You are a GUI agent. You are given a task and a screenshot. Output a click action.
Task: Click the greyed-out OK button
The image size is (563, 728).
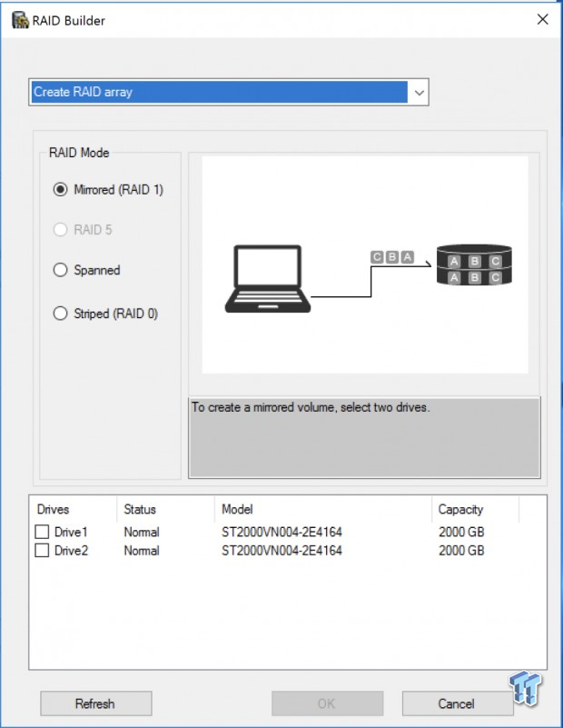327,703
